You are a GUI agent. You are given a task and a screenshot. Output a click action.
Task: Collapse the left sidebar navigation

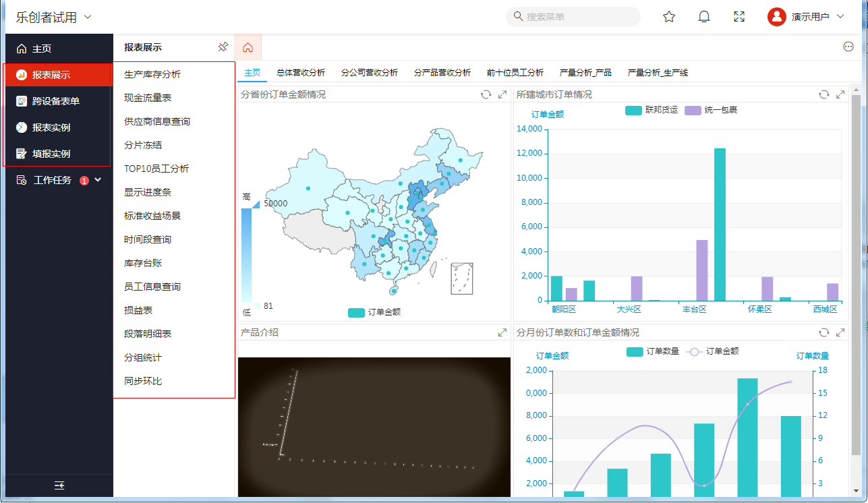(59, 485)
